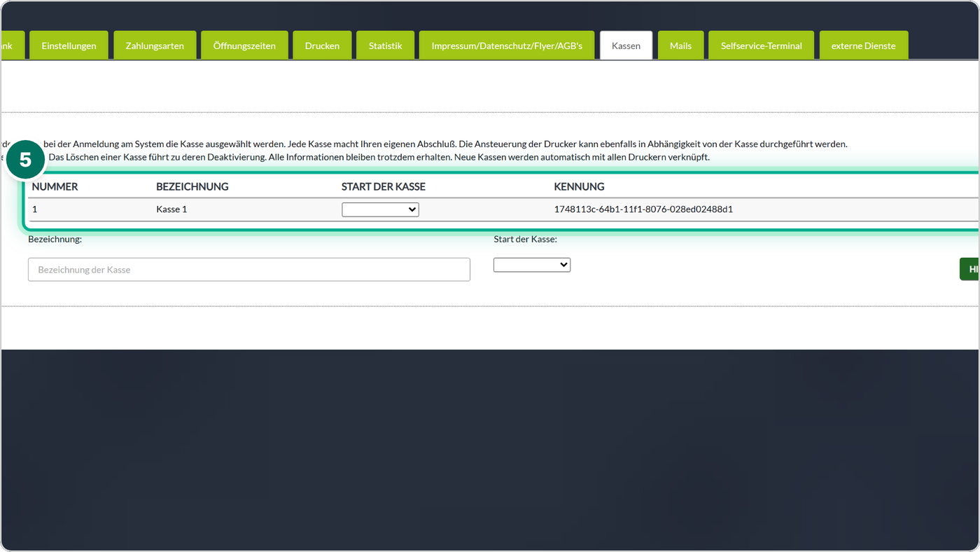Click the 'Bezeichnung:' form label

click(55, 240)
